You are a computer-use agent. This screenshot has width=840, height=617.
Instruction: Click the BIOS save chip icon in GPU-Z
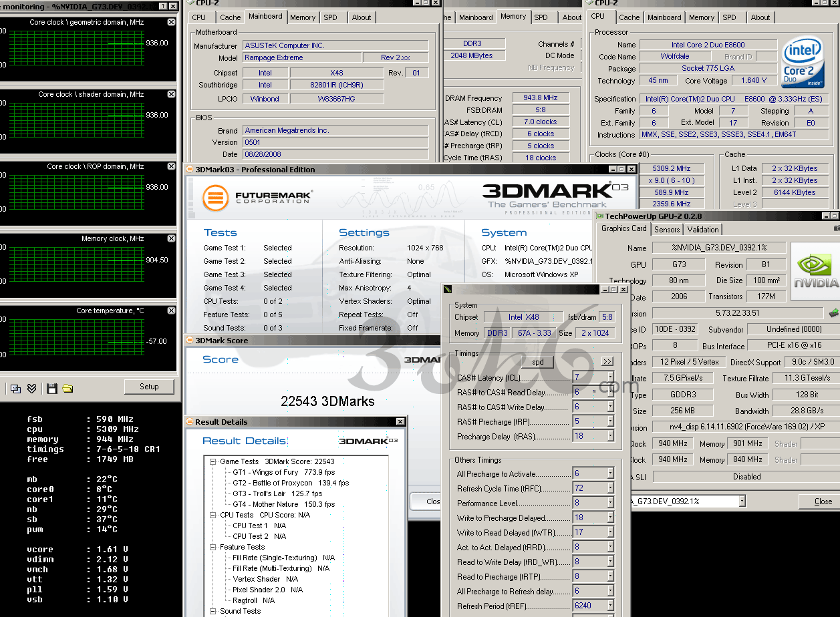tap(833, 313)
